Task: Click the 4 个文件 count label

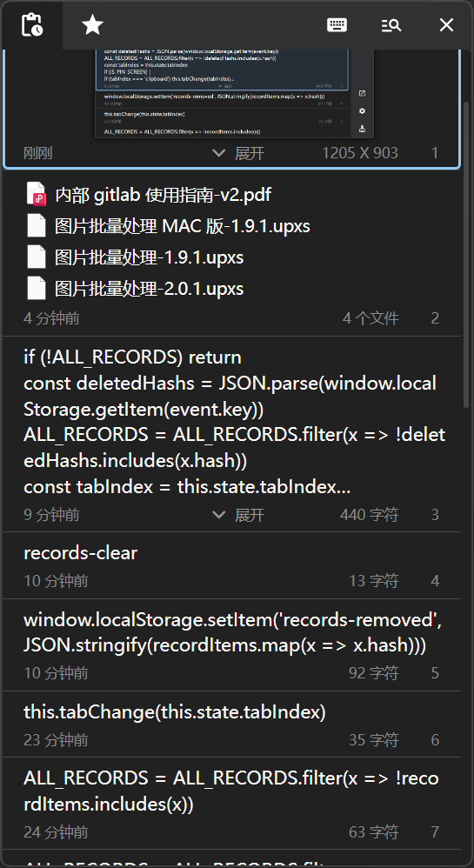Action: 371,318
